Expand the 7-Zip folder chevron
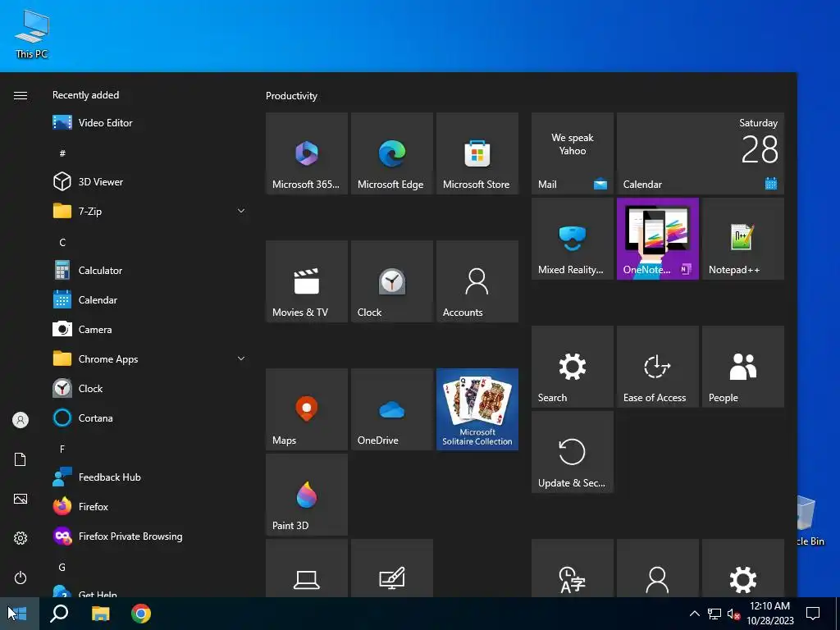 coord(241,211)
